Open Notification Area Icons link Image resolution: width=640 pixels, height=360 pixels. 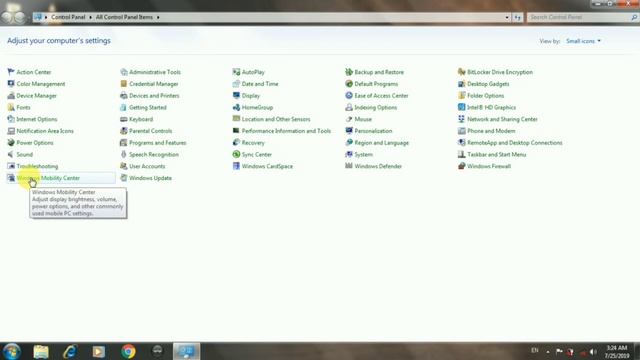[45, 131]
